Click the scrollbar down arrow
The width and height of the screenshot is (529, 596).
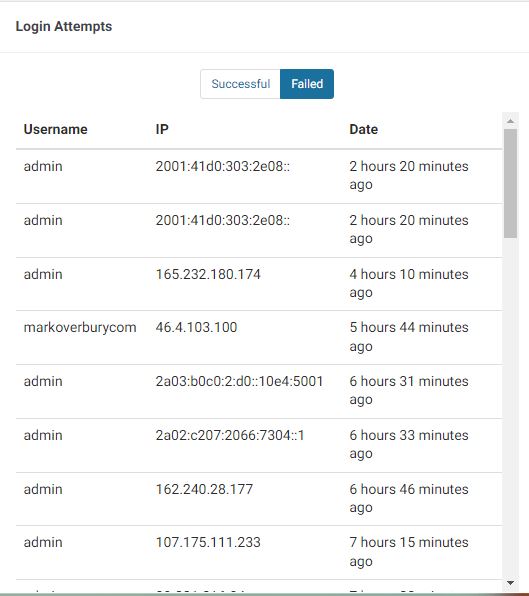click(510, 583)
